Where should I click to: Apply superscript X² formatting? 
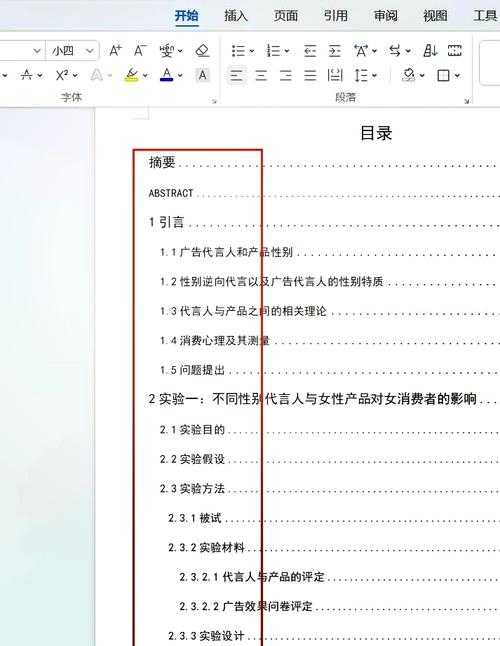62,75
